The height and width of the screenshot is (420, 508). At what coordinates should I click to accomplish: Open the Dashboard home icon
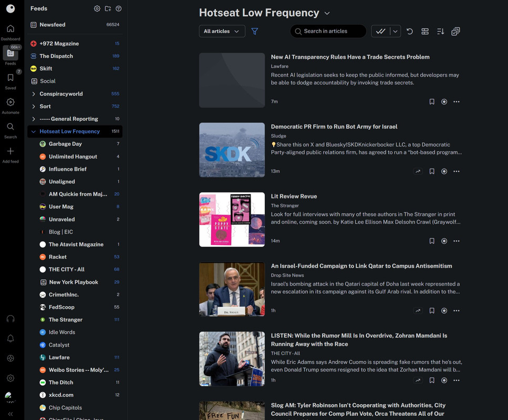pyautogui.click(x=11, y=28)
